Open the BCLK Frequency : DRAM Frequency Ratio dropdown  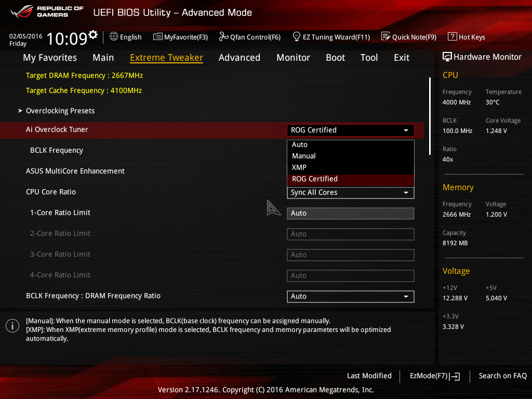351,297
